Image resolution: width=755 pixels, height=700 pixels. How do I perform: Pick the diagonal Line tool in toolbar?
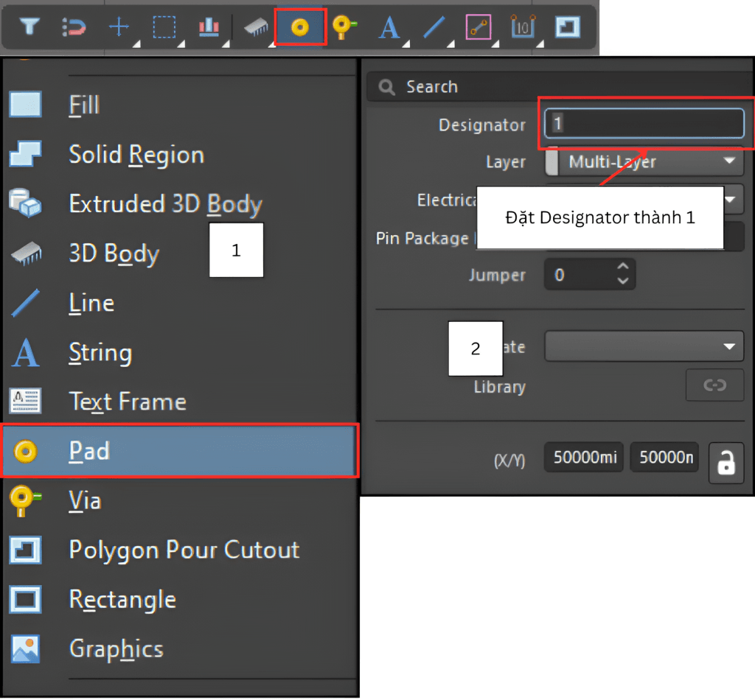point(434,28)
